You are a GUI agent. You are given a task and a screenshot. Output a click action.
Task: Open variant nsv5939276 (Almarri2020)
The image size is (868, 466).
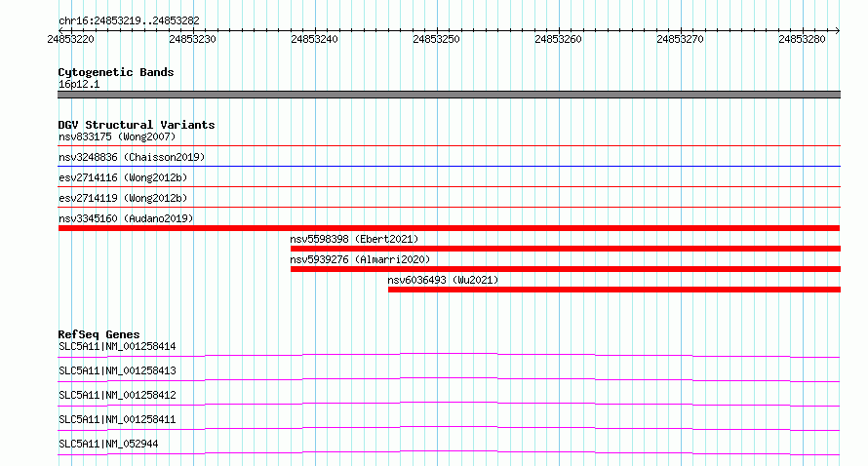360,259
